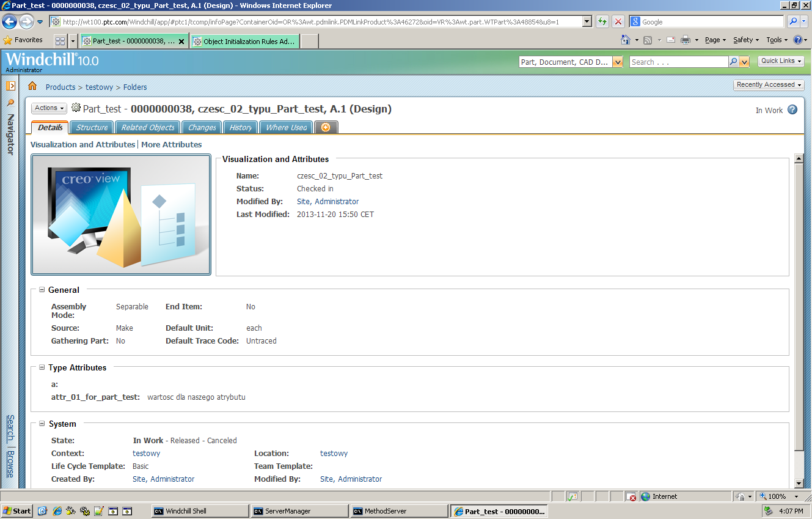
Task: Click the RSS feeds icon
Action: (x=648, y=40)
